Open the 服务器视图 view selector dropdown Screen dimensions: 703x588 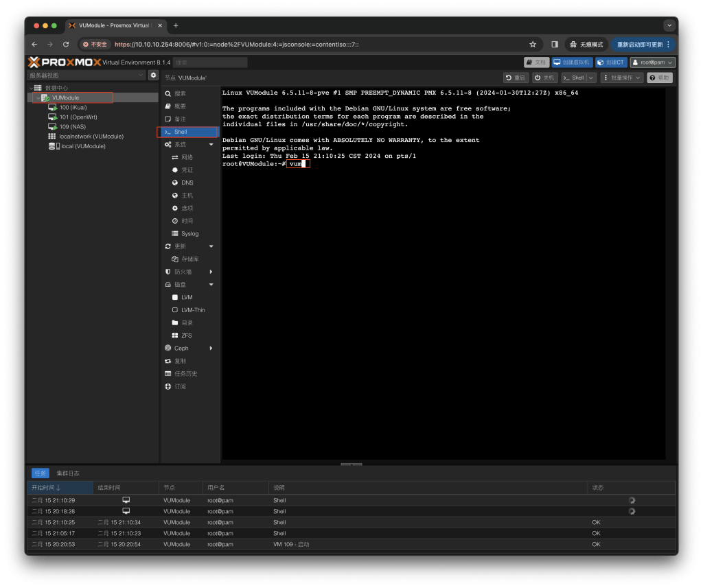pyautogui.click(x=85, y=75)
